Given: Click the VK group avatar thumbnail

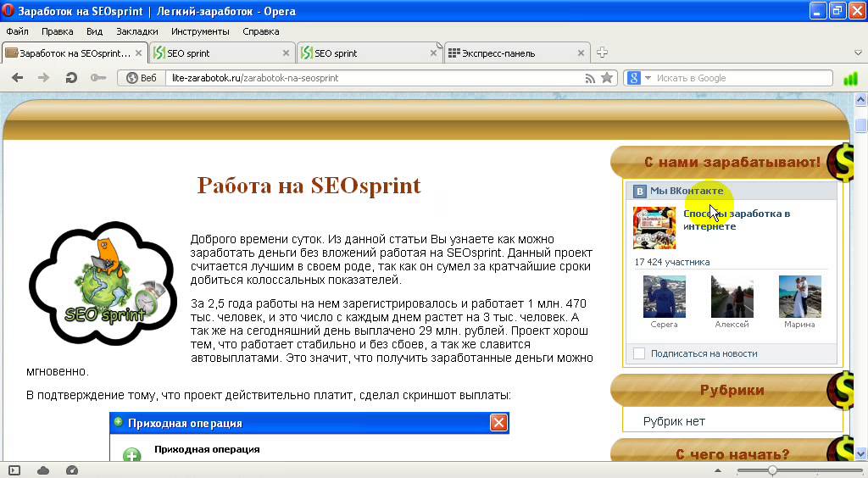Looking at the screenshot, I should tap(654, 228).
